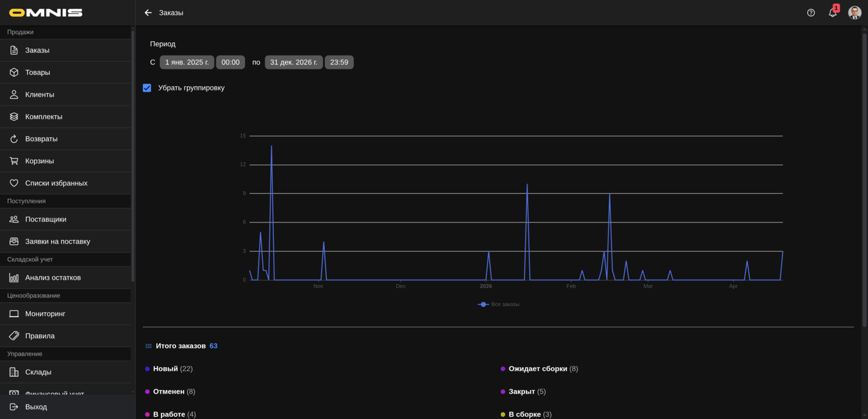The image size is (868, 419).
Task: Click the Списки избранных heart icon
Action: point(14,183)
